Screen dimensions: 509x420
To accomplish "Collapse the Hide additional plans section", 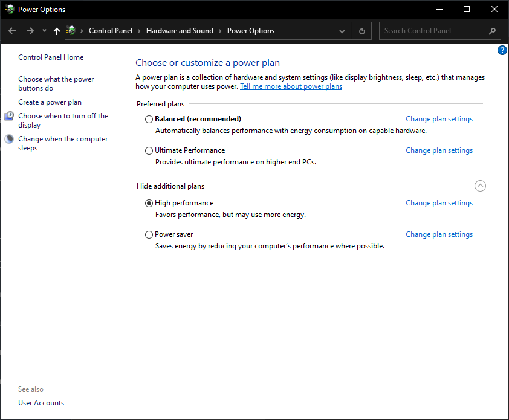I will click(480, 186).
